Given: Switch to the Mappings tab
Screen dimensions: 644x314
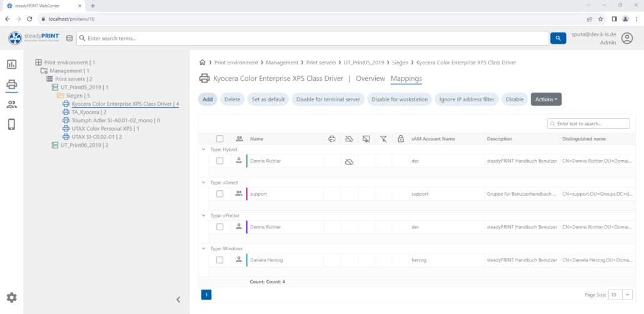Looking at the screenshot, I should tap(406, 79).
